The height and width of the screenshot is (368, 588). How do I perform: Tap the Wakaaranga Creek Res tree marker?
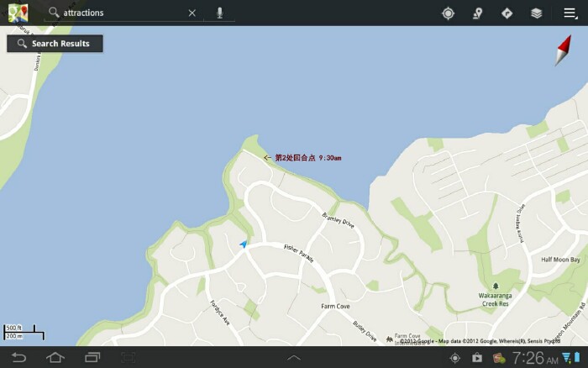point(496,287)
